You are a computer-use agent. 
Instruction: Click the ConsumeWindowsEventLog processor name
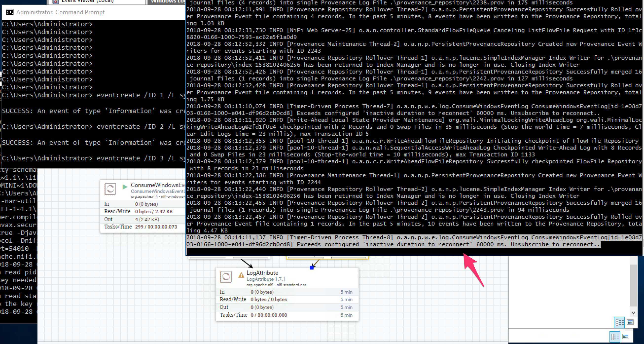(x=158, y=185)
